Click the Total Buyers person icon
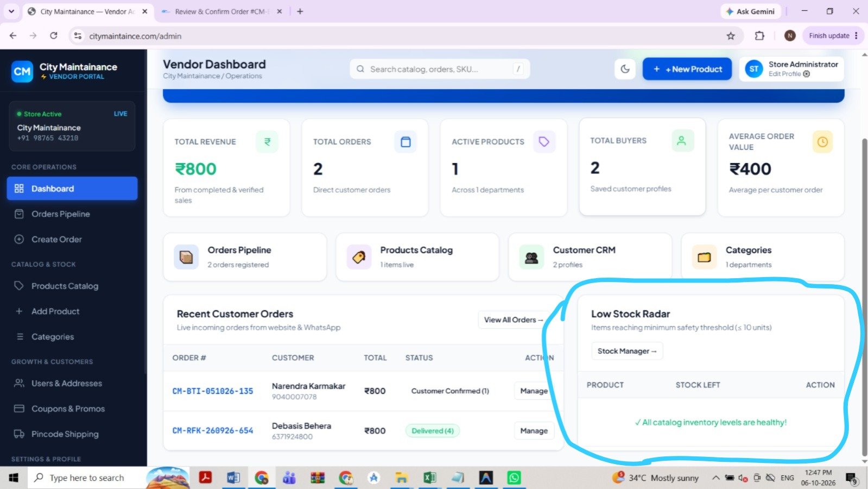 click(682, 141)
